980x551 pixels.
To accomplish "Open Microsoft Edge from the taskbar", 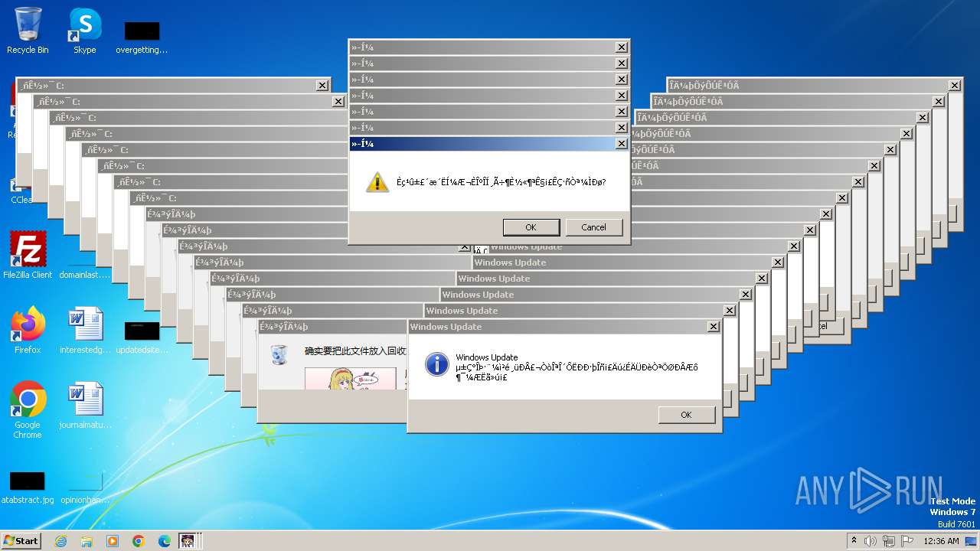I will pyautogui.click(x=165, y=541).
